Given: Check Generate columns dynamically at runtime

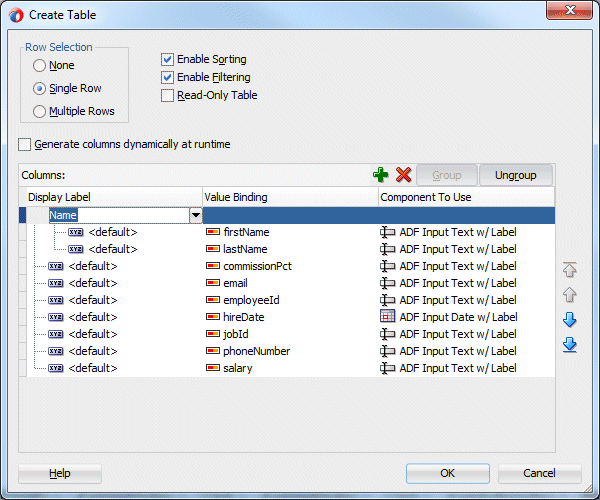Looking at the screenshot, I should click(25, 145).
